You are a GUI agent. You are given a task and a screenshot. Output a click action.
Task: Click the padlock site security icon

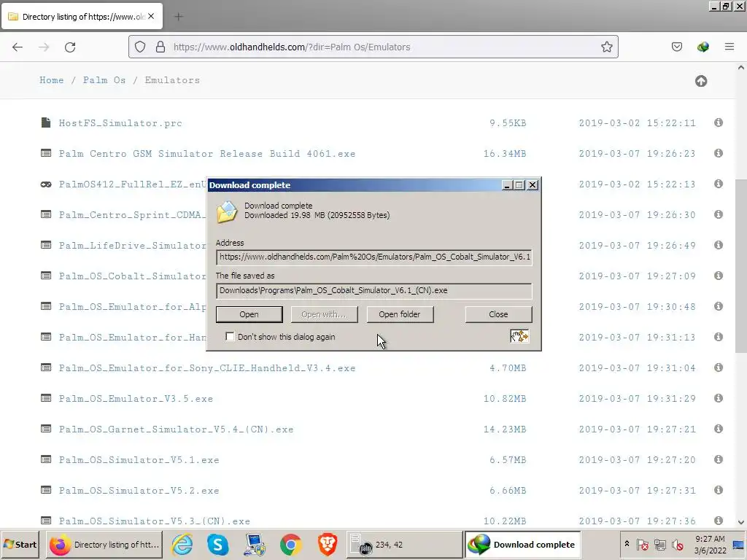click(160, 47)
